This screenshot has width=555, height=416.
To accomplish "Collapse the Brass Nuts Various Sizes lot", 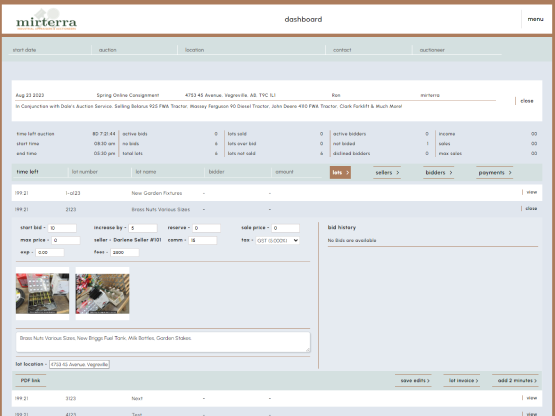I will (x=531, y=209).
